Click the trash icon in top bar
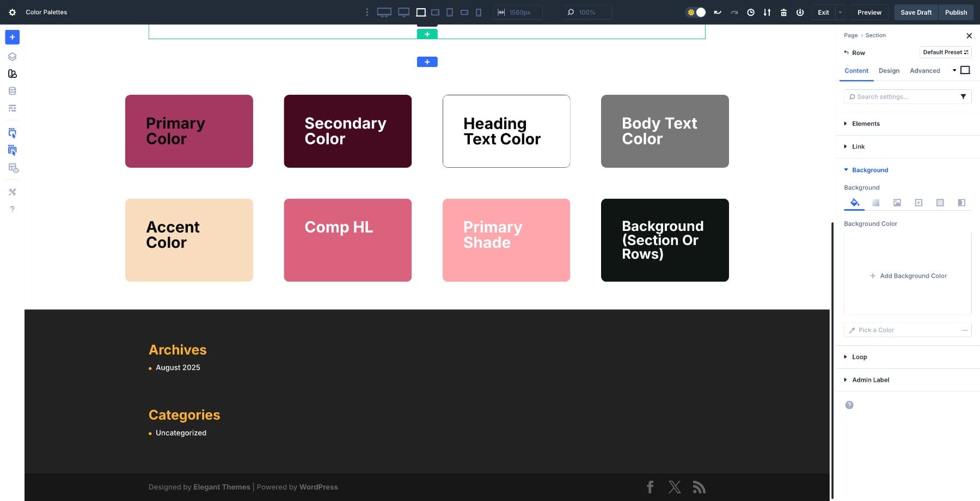 [x=783, y=12]
